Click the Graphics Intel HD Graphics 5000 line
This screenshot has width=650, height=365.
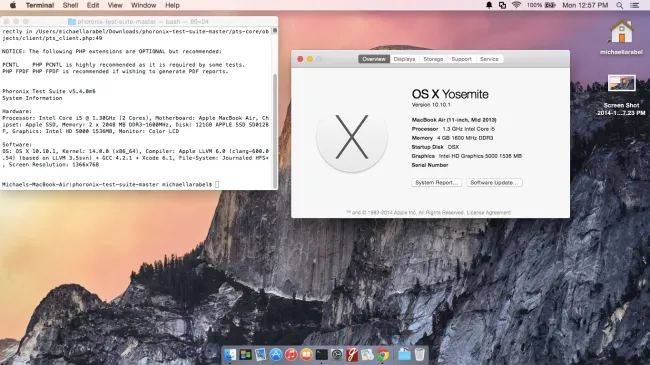(x=467, y=156)
